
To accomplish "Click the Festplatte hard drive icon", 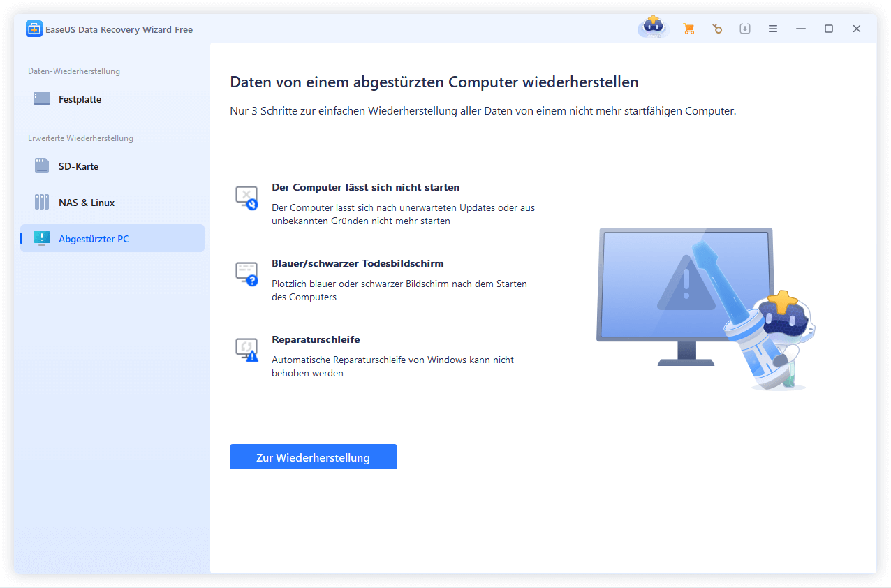I will (42, 99).
